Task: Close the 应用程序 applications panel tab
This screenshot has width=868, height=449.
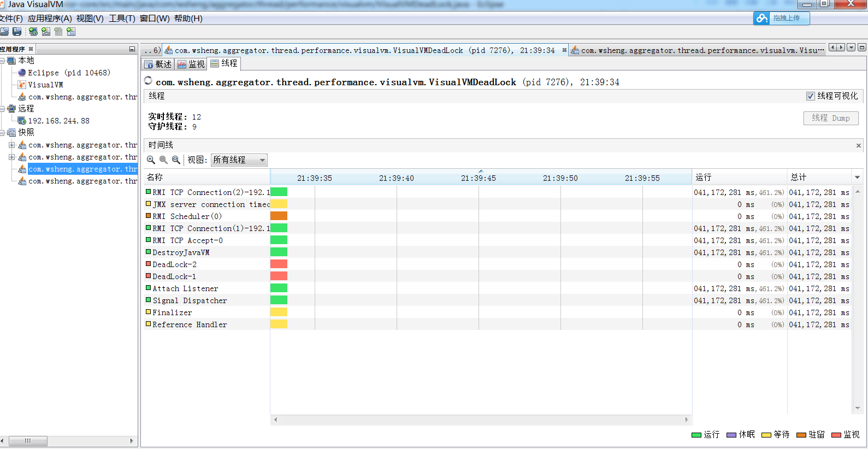Action: [31, 49]
